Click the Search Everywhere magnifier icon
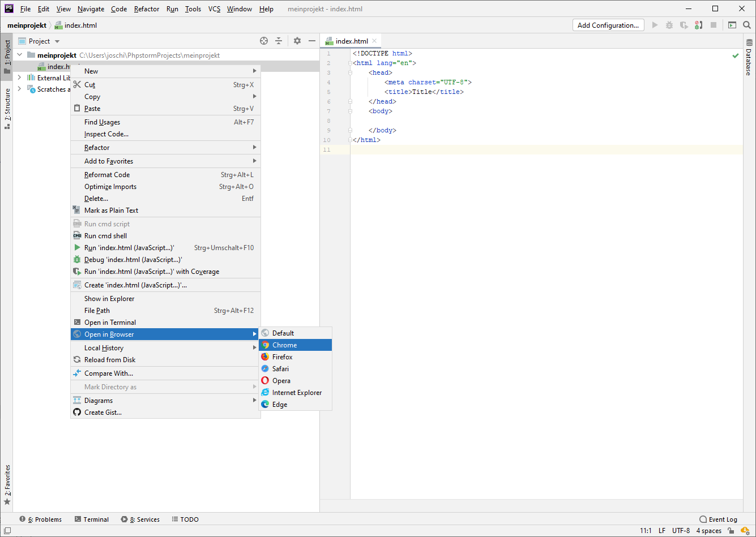The height and width of the screenshot is (537, 756). coord(746,25)
